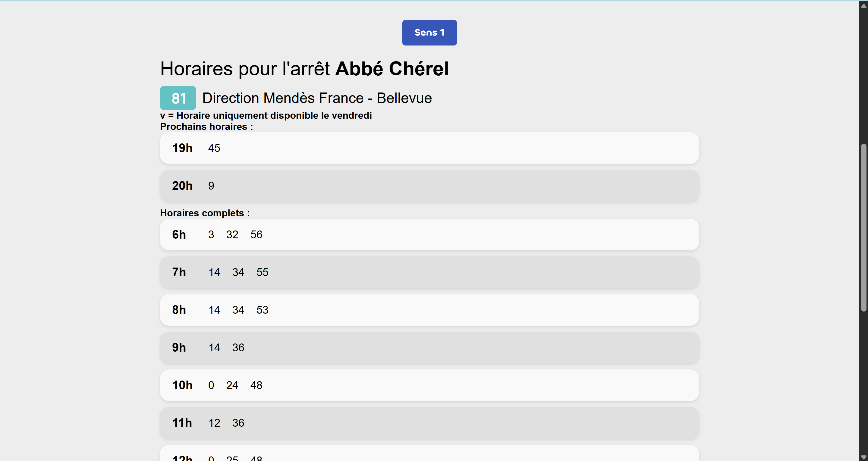Image resolution: width=868 pixels, height=461 pixels.
Task: Click the 20h hour label in Prochains horaires
Action: (182, 186)
